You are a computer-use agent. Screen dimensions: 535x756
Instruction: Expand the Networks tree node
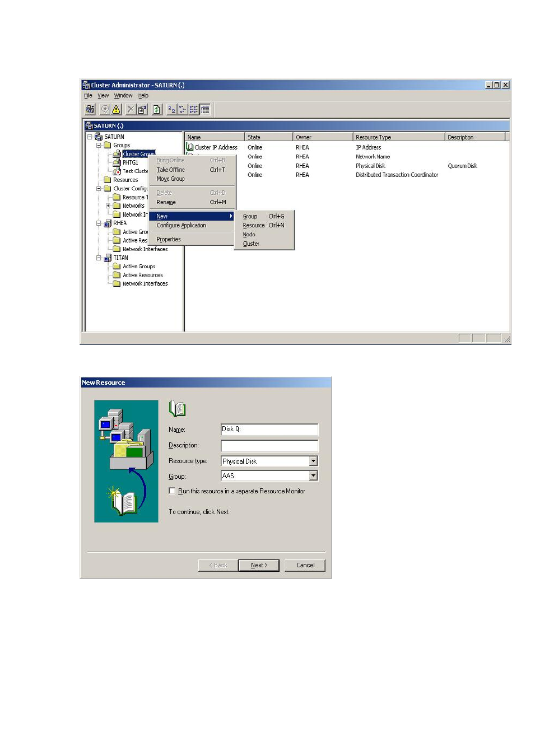point(108,206)
